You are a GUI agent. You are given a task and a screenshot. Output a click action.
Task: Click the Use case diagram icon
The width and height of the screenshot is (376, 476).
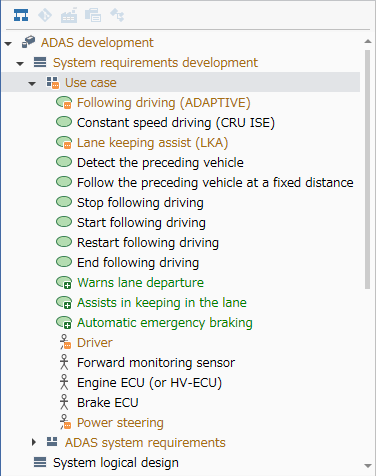(x=53, y=83)
